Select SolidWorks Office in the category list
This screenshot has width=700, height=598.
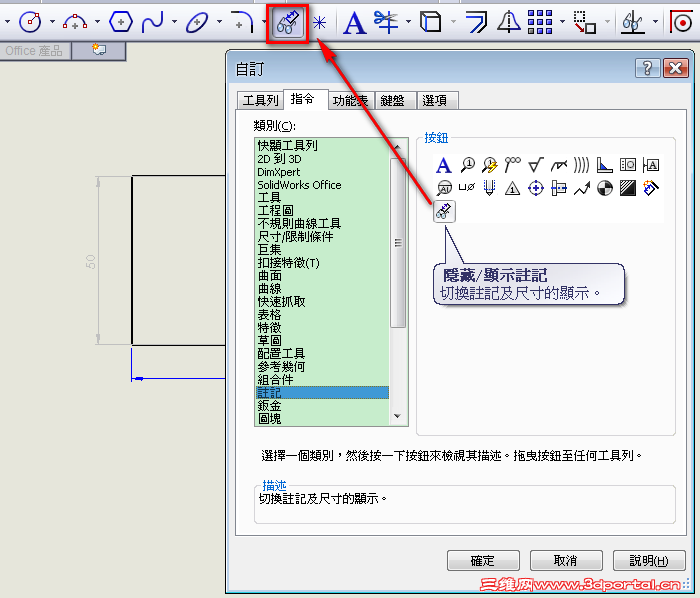tap(322, 185)
